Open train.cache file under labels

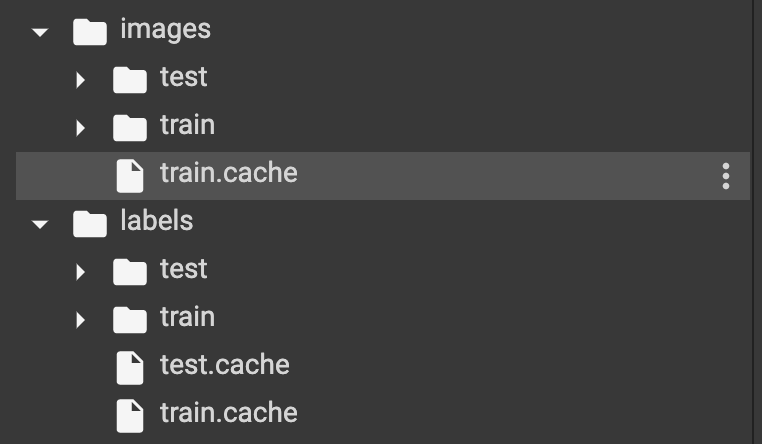point(228,412)
